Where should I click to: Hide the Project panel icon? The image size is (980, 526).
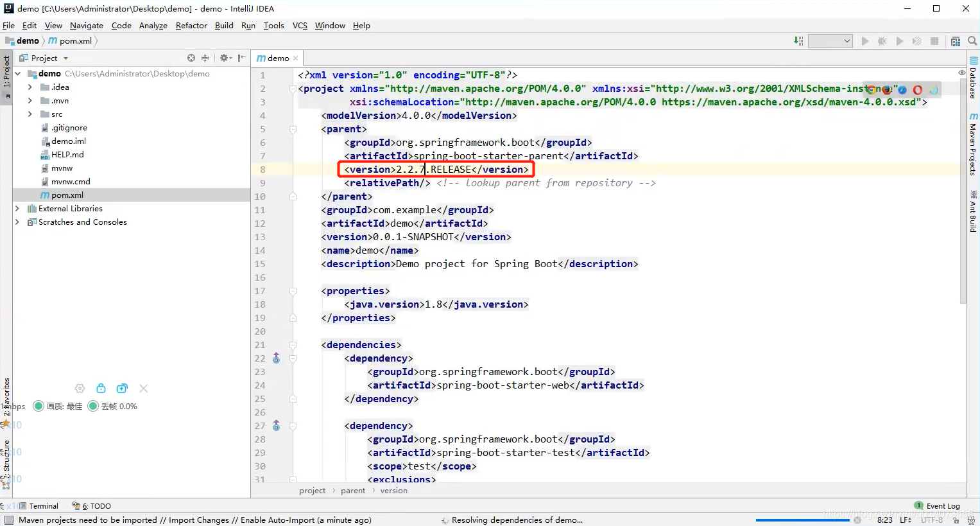pyautogui.click(x=241, y=58)
